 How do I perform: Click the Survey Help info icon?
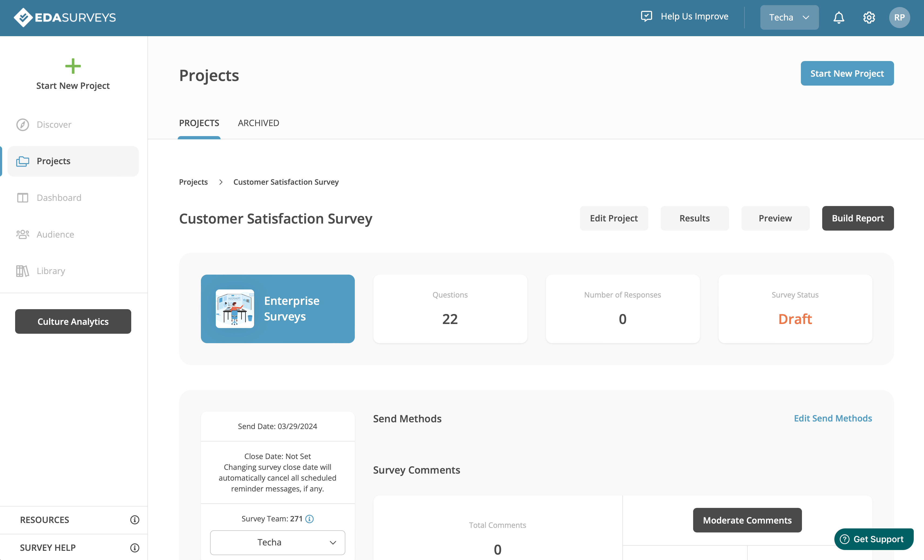tap(135, 548)
